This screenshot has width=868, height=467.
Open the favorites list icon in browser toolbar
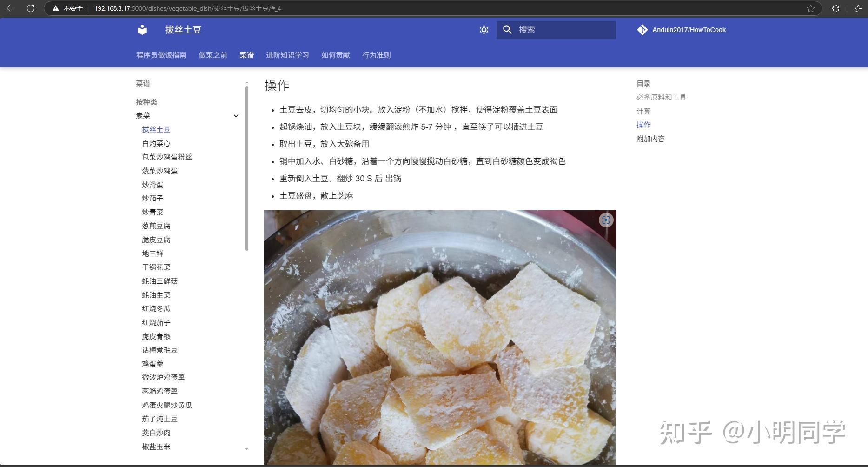tap(858, 8)
